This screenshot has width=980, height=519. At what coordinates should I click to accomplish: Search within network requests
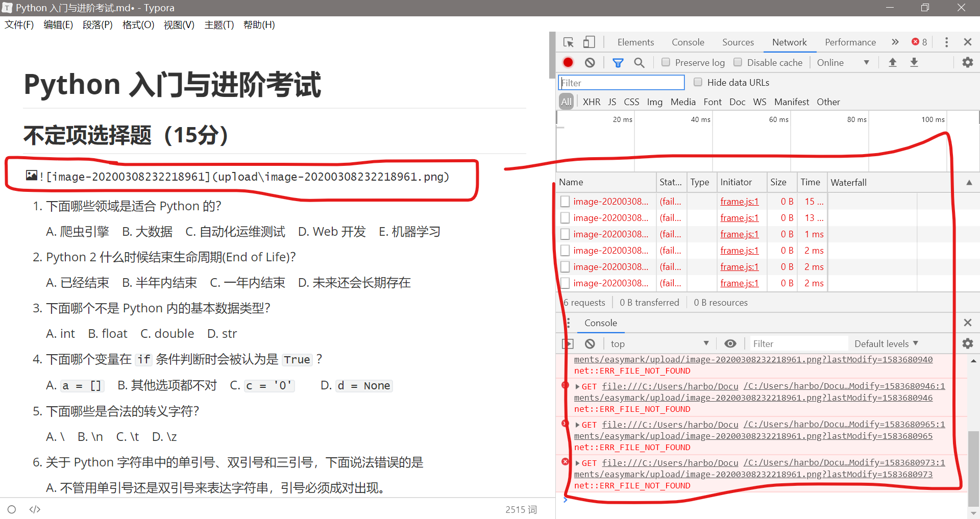(x=639, y=62)
